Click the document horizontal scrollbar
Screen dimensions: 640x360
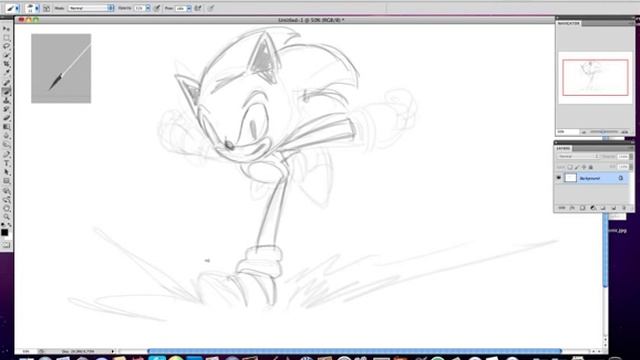354,351
